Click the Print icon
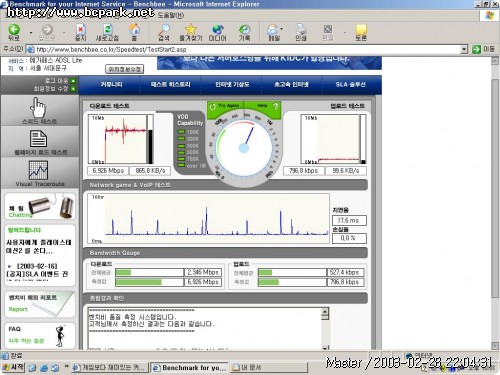 click(x=301, y=30)
